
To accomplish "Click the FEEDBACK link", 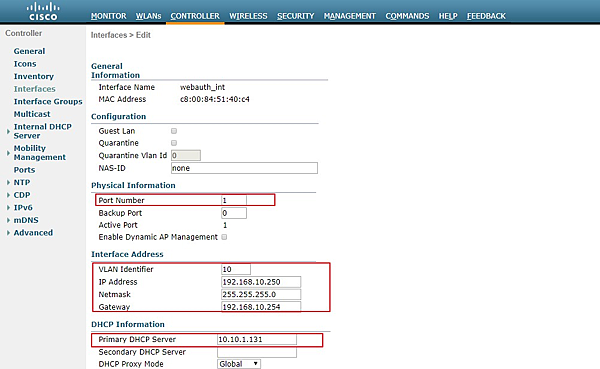I will coord(486,16).
